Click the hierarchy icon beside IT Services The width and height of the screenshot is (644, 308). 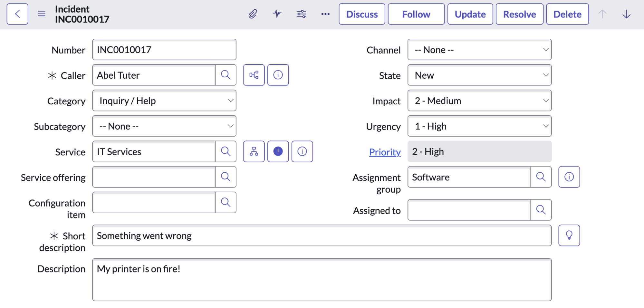click(254, 151)
